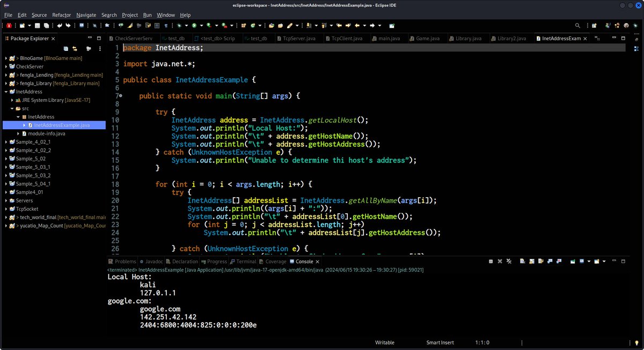Click the green Run button icon
Screen dimensions: 644x350
pos(194,25)
